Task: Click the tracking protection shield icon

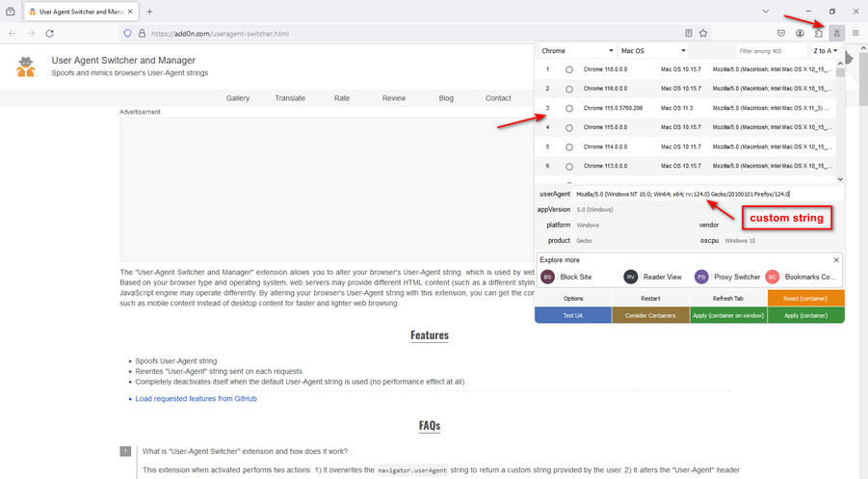Action: (127, 33)
